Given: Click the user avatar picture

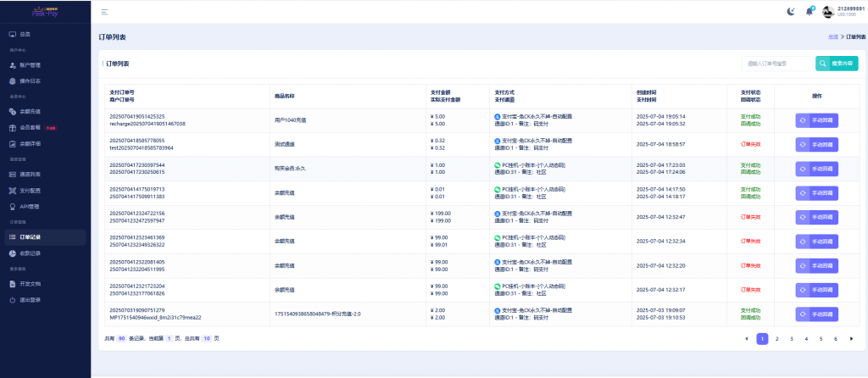Looking at the screenshot, I should 828,11.
